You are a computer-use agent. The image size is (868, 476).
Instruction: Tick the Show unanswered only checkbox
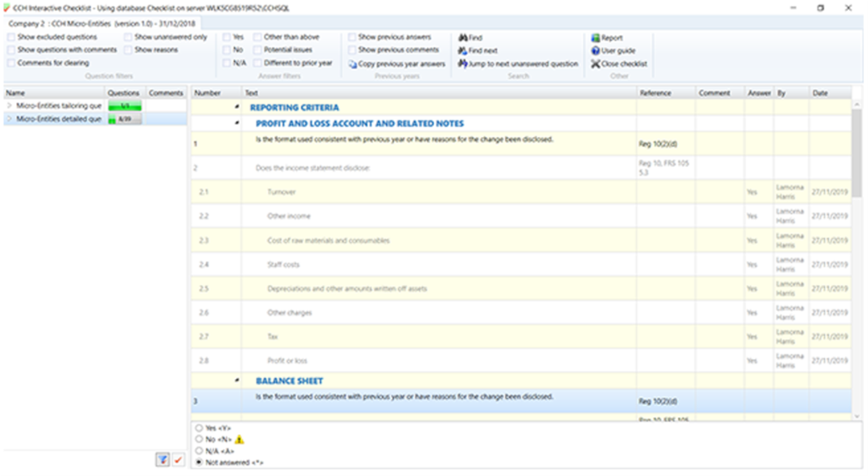tap(128, 37)
